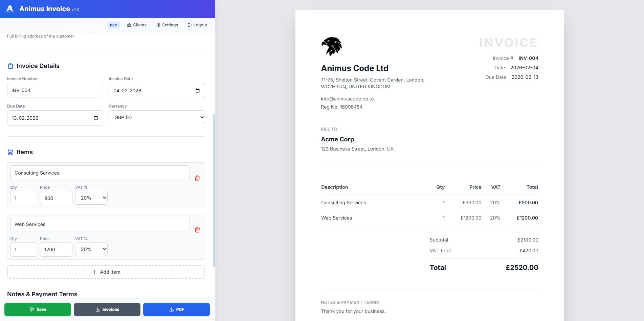The width and height of the screenshot is (644, 321).
Task: Click the cart icon beside Items heading
Action: [x=10, y=152]
